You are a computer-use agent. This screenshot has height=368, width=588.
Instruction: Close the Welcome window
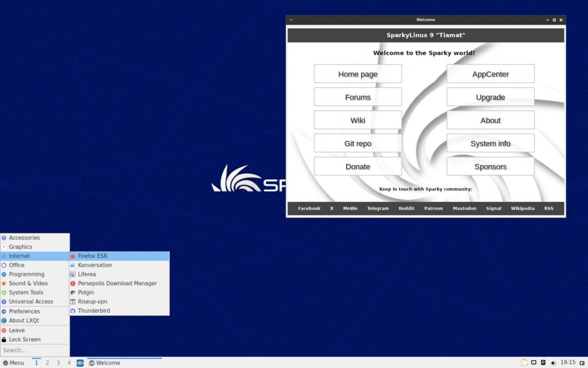(x=561, y=20)
